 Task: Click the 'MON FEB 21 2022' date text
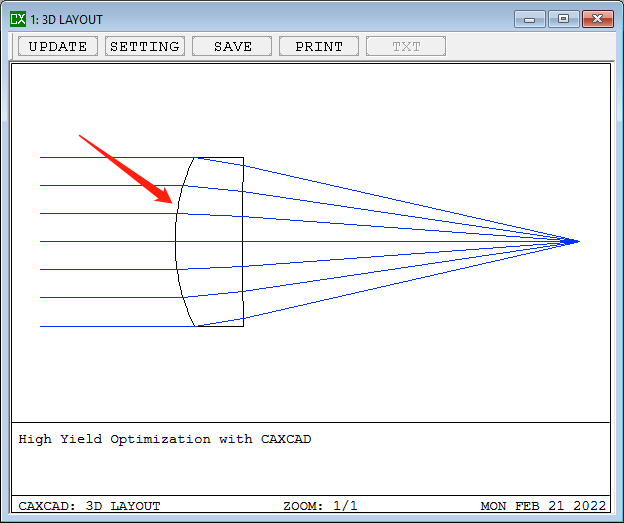(543, 506)
